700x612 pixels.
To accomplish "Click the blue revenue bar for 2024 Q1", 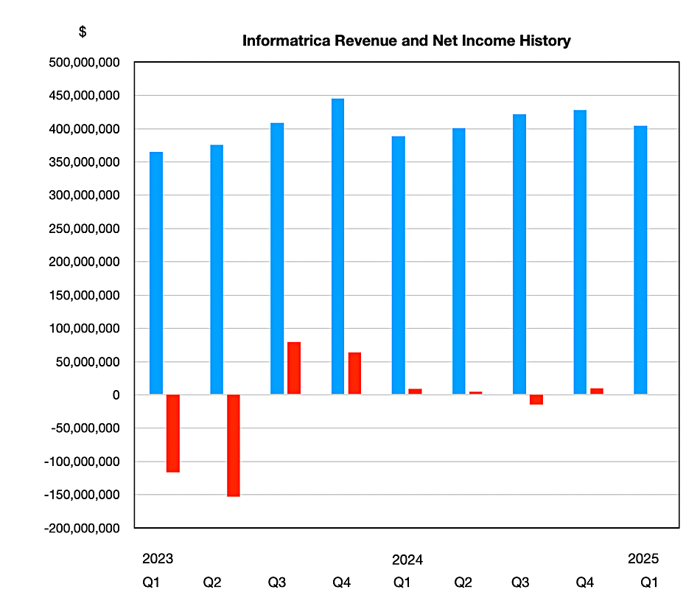I will tap(399, 265).
